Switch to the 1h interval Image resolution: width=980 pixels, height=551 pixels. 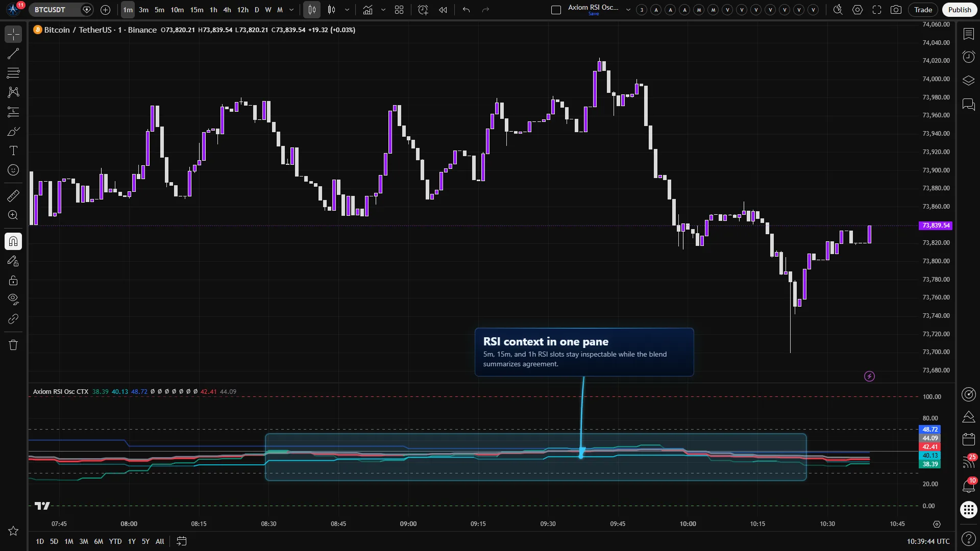point(213,10)
